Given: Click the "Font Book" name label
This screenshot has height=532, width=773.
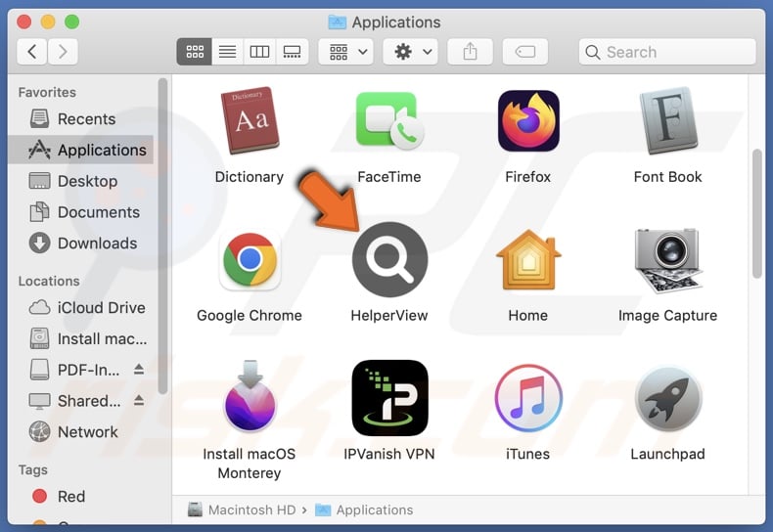Looking at the screenshot, I should point(668,177).
